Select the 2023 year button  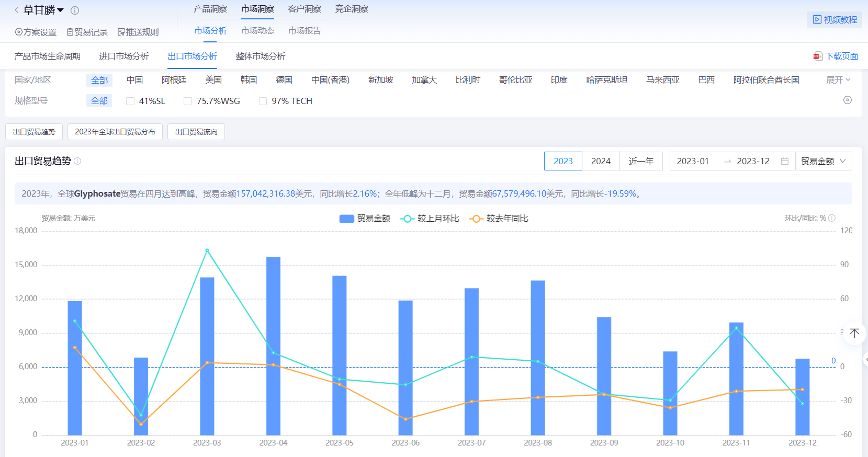pos(563,161)
